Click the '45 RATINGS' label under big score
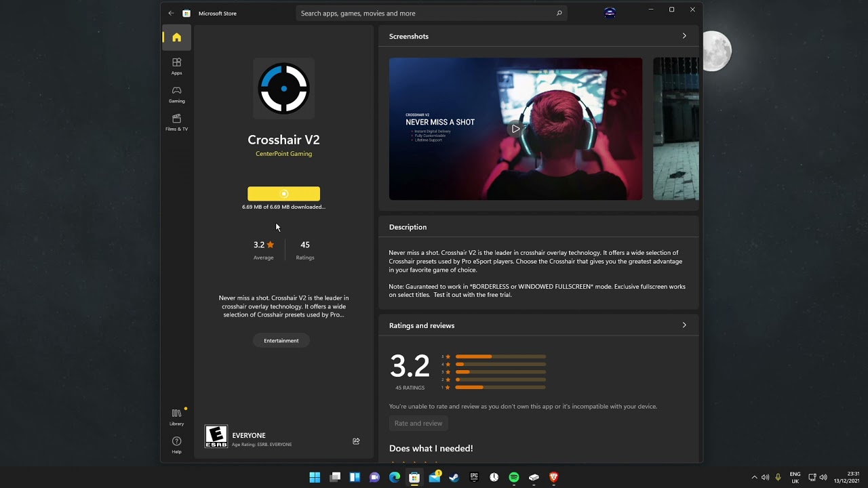The image size is (868, 488). [x=410, y=388]
